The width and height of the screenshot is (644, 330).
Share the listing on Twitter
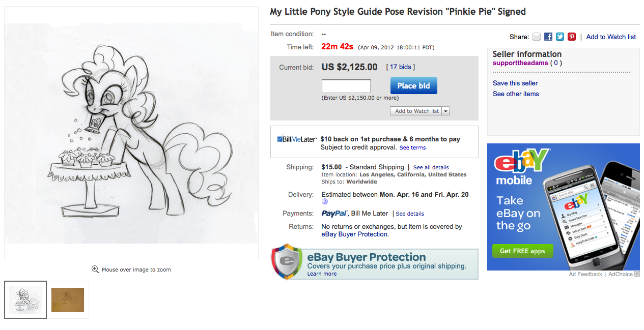pyautogui.click(x=560, y=37)
